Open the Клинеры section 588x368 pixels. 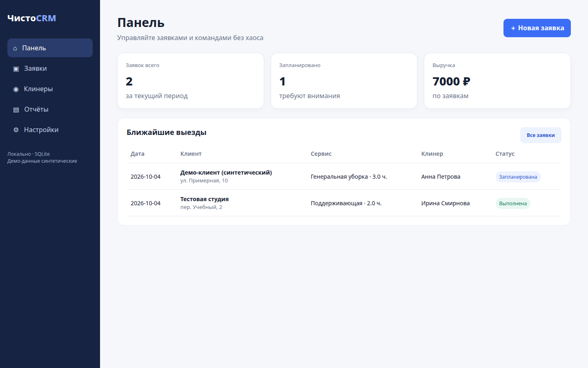pyautogui.click(x=50, y=89)
